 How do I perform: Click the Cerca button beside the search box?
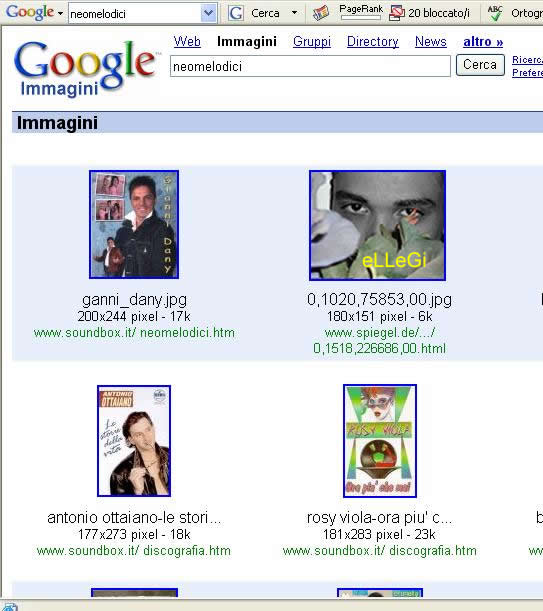click(x=480, y=65)
